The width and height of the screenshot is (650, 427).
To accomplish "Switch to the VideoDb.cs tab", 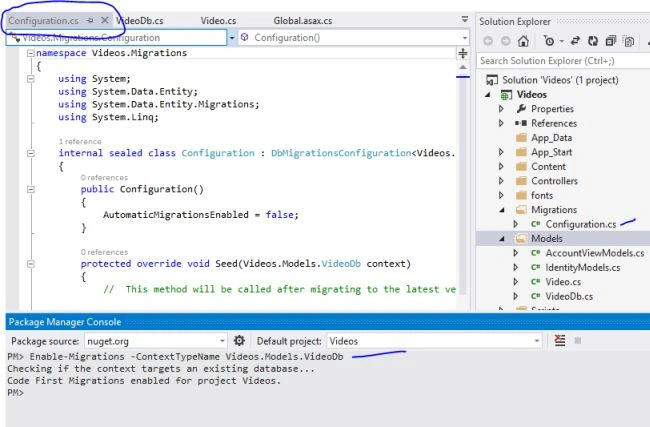I will pyautogui.click(x=140, y=21).
